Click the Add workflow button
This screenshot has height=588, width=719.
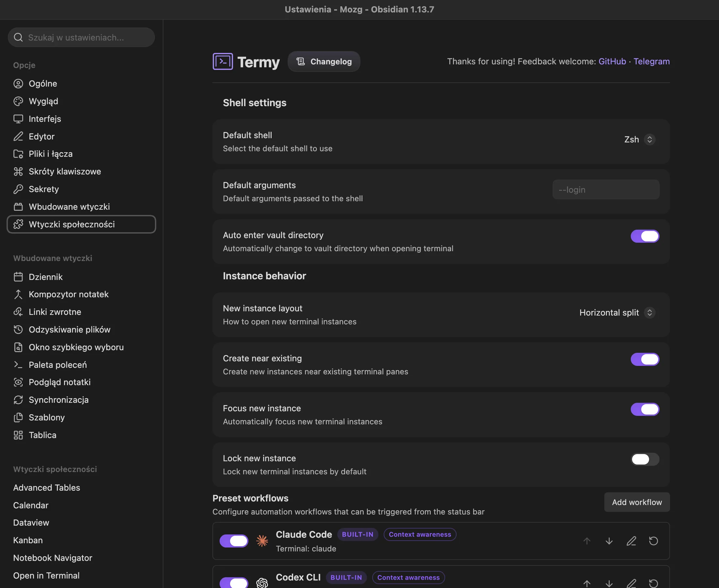point(637,502)
